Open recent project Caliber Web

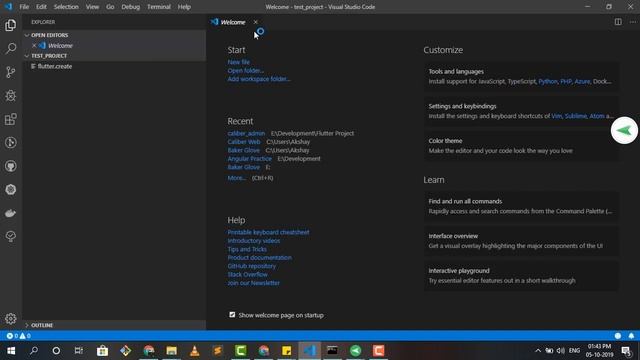244,142
